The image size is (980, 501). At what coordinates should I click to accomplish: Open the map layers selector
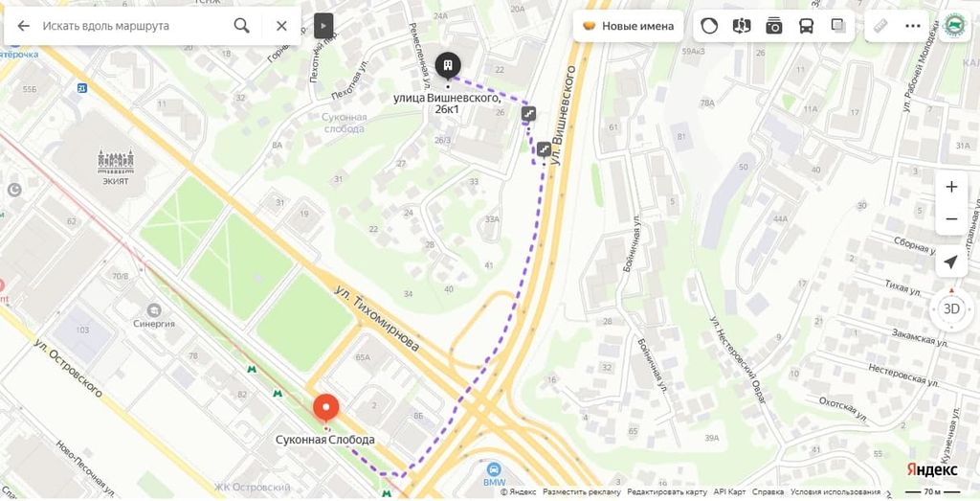[x=838, y=26]
